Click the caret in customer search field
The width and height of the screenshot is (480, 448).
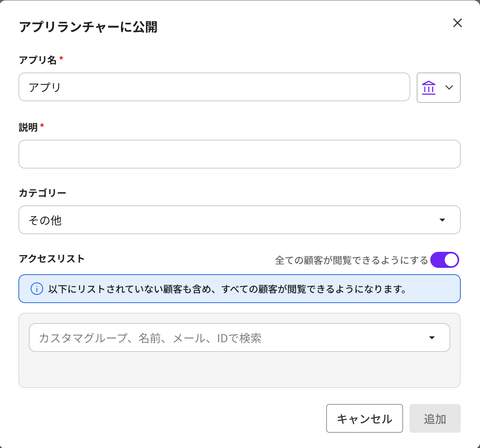[432, 338]
